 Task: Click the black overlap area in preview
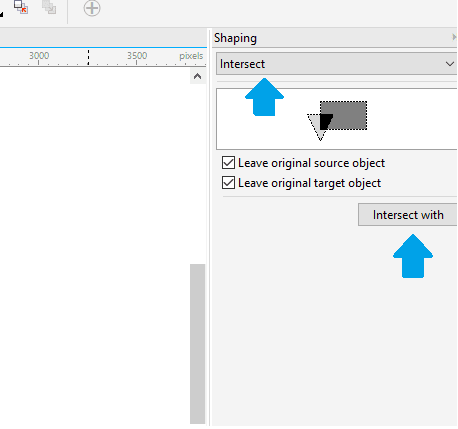pyautogui.click(x=326, y=122)
